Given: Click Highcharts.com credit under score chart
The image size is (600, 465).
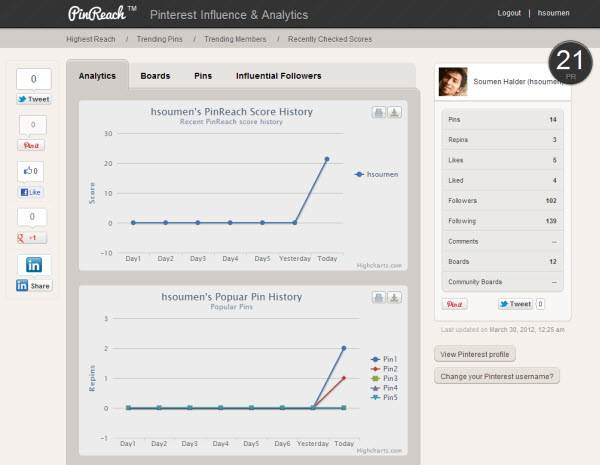Looking at the screenshot, I should tap(379, 266).
